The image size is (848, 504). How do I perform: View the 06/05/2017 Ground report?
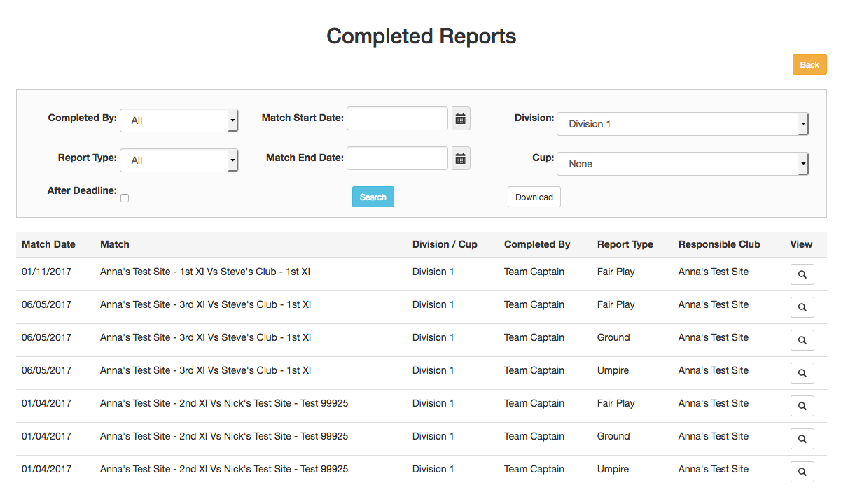(x=802, y=340)
